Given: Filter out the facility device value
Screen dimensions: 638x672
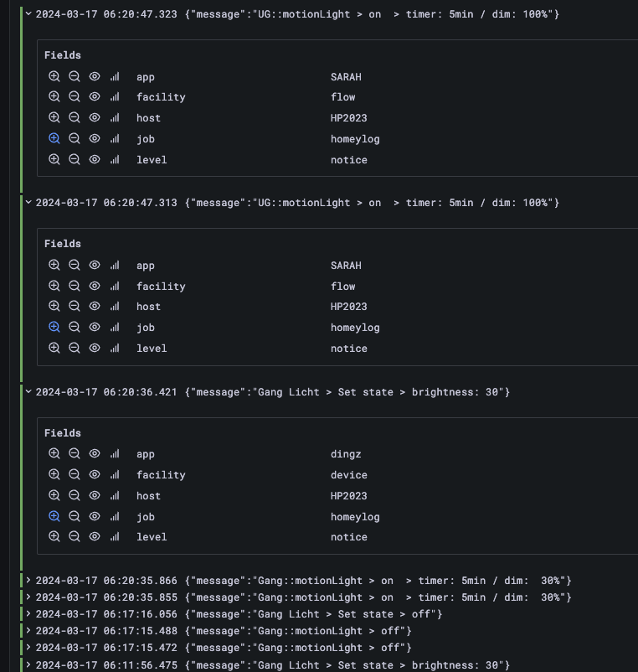Looking at the screenshot, I should pos(75,474).
